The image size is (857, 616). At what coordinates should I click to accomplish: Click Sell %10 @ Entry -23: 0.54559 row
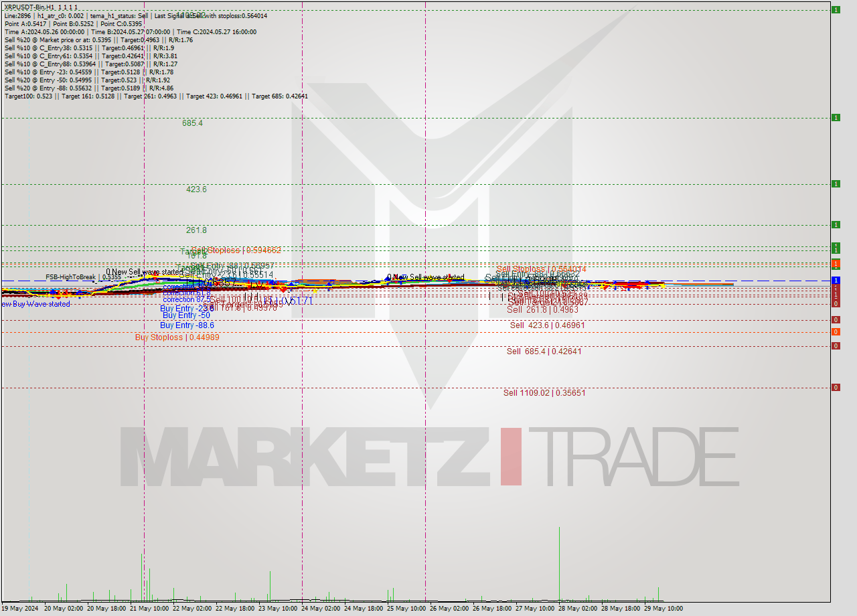pos(89,72)
